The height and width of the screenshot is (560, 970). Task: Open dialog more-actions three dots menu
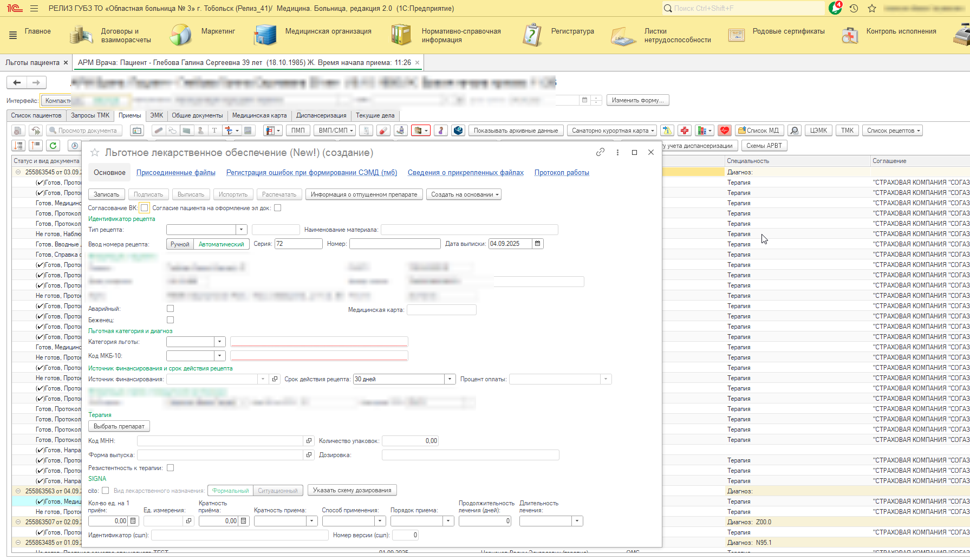pyautogui.click(x=617, y=152)
